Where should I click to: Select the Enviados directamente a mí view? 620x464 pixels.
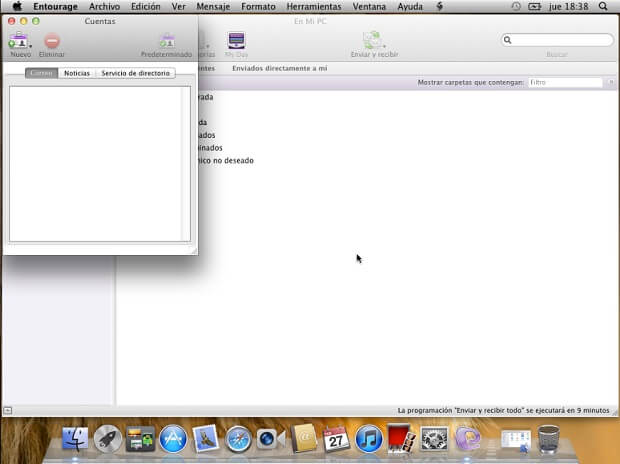[280, 68]
